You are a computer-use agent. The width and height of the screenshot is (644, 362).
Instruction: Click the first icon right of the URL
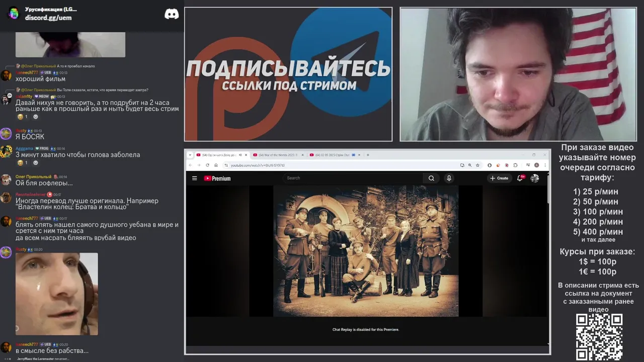click(x=462, y=165)
